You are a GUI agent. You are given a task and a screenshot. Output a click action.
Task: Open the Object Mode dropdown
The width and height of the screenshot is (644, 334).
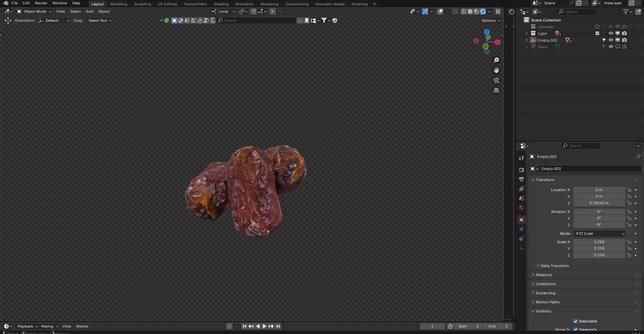coord(34,11)
